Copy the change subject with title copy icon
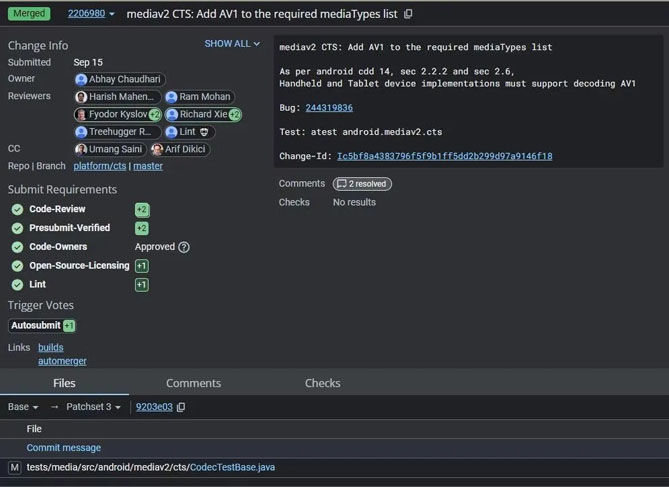 [408, 14]
